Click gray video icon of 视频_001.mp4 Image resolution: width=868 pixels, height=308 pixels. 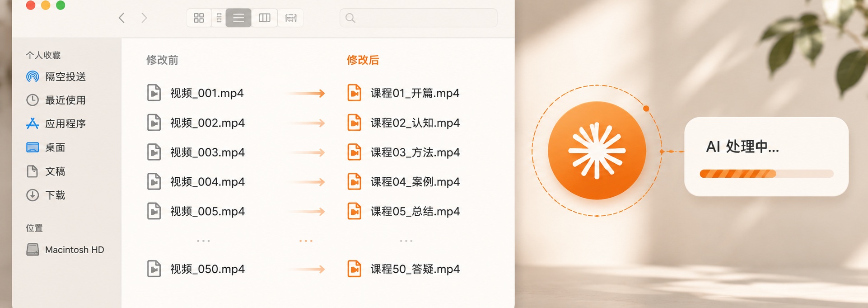[154, 93]
